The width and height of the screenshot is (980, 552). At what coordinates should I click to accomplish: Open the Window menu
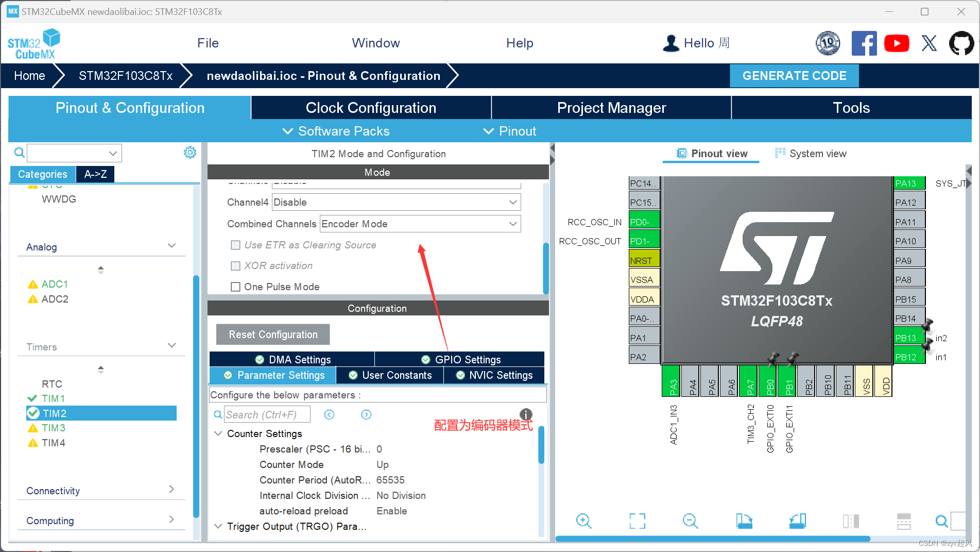pos(376,43)
